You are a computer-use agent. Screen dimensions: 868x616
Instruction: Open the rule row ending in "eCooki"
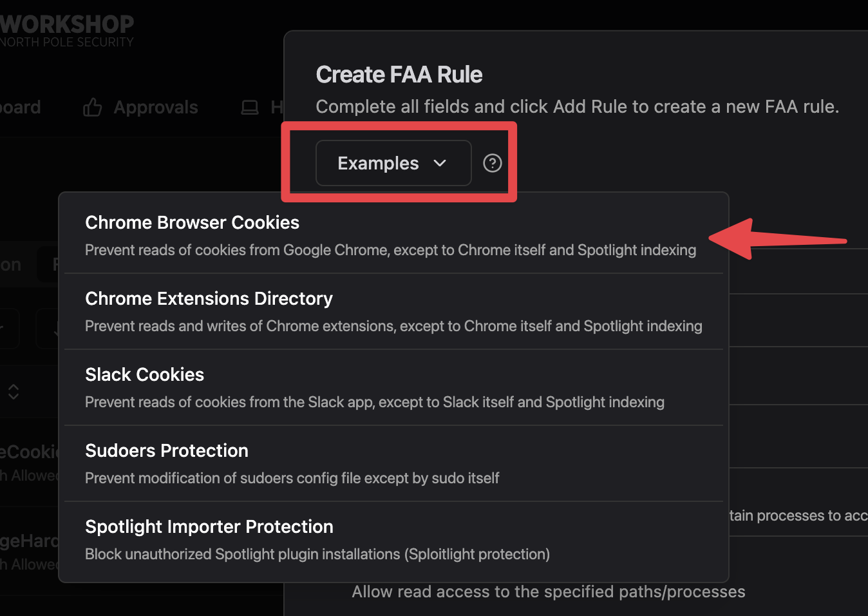click(29, 452)
